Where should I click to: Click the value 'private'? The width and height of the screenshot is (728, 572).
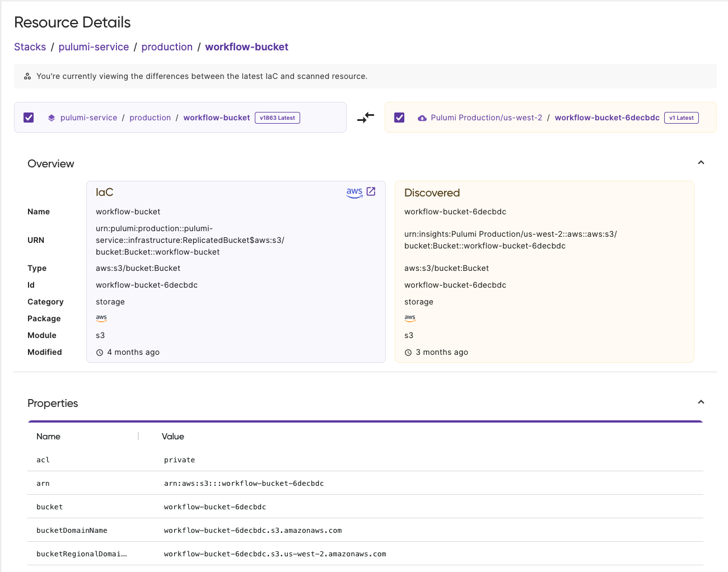180,460
